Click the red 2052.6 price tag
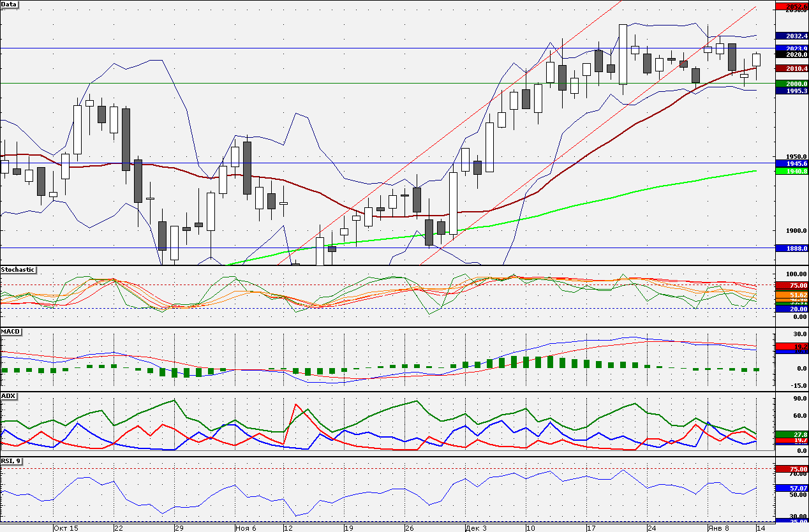The image size is (809, 532). click(x=791, y=6)
